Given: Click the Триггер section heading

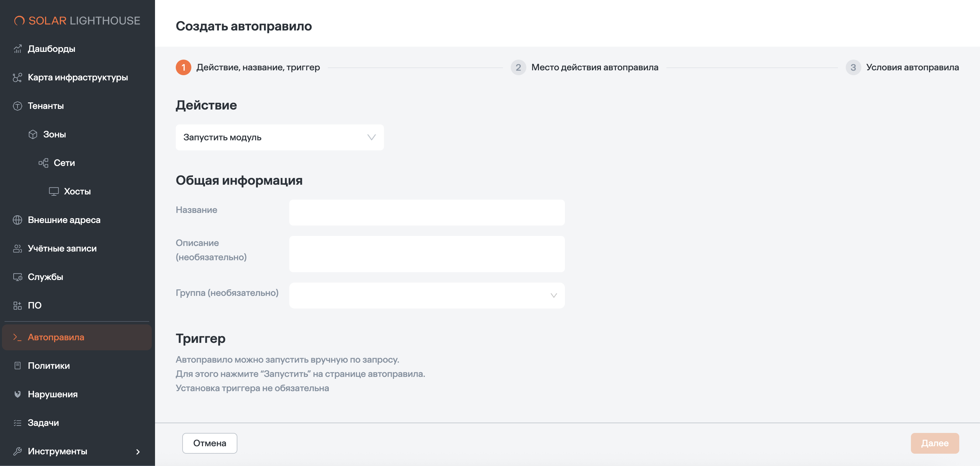Looking at the screenshot, I should tap(200, 339).
